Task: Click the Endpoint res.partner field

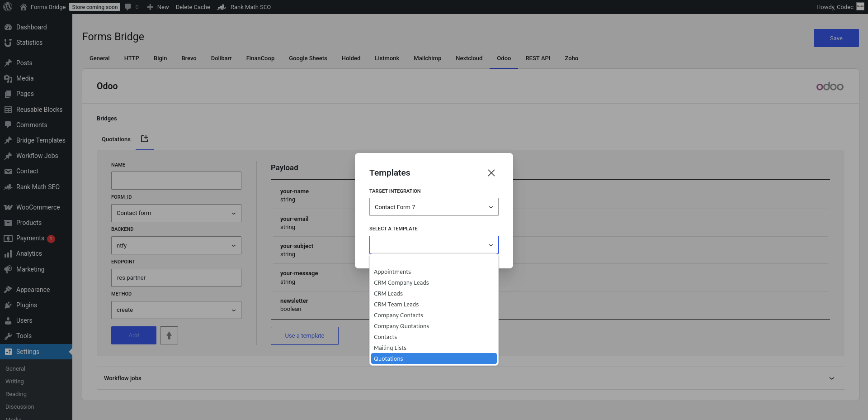Action: click(x=176, y=278)
